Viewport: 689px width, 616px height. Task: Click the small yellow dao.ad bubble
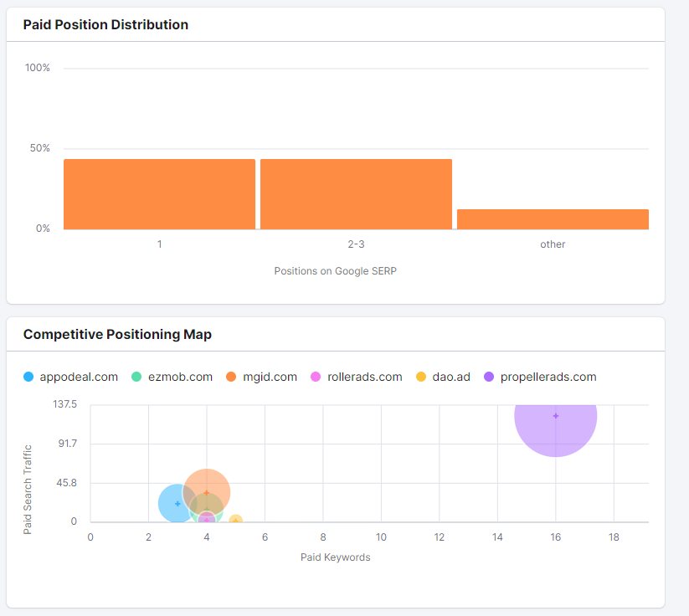tap(236, 521)
